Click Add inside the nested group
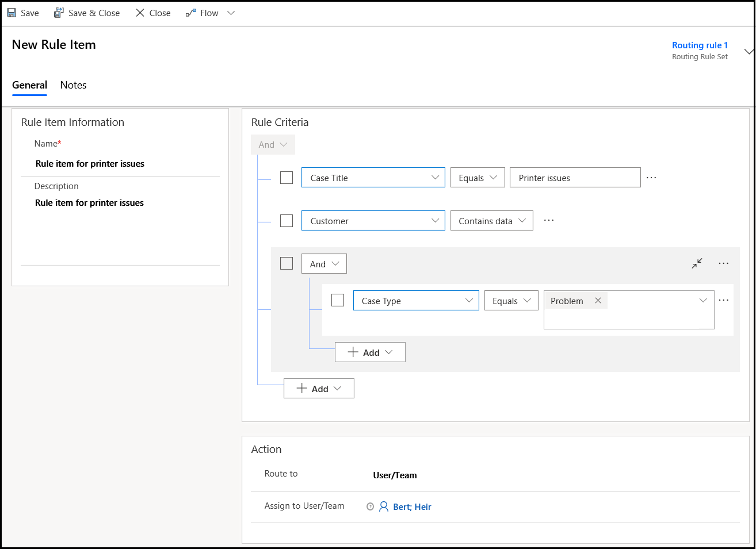The image size is (756, 549). coord(371,352)
